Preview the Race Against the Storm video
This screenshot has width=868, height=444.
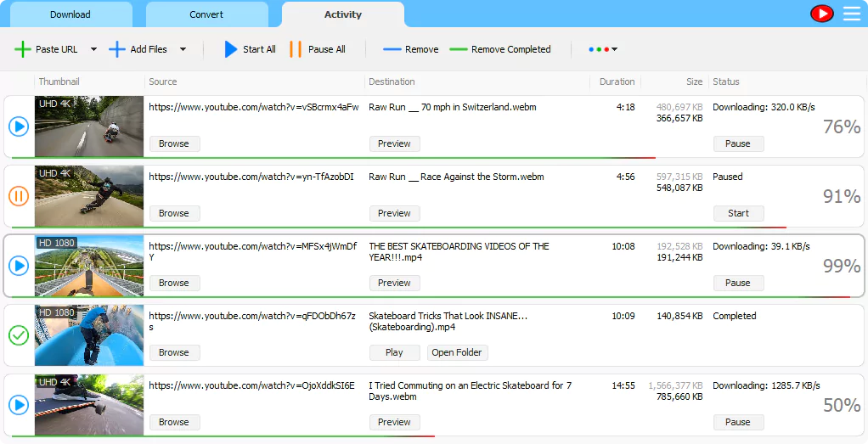click(395, 213)
